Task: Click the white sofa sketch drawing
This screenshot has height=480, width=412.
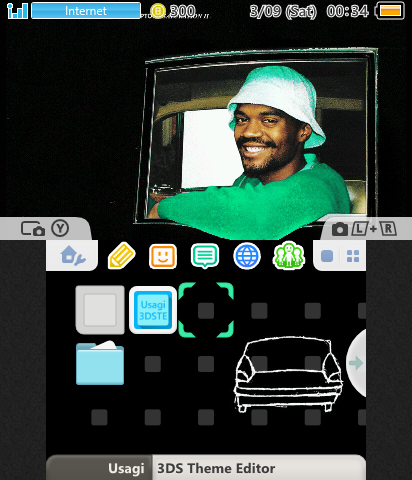Action: (289, 374)
